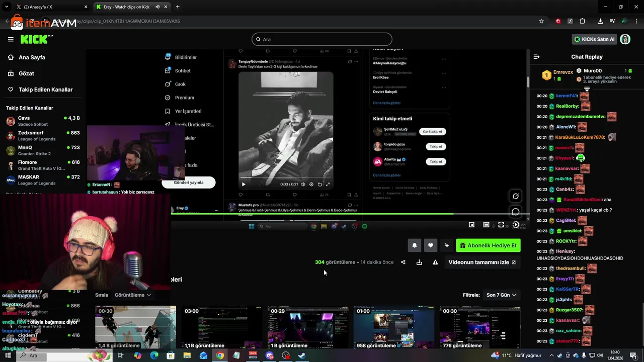Enter fullscreen on the clip player
This screenshot has width=644, height=362.
(x=501, y=225)
